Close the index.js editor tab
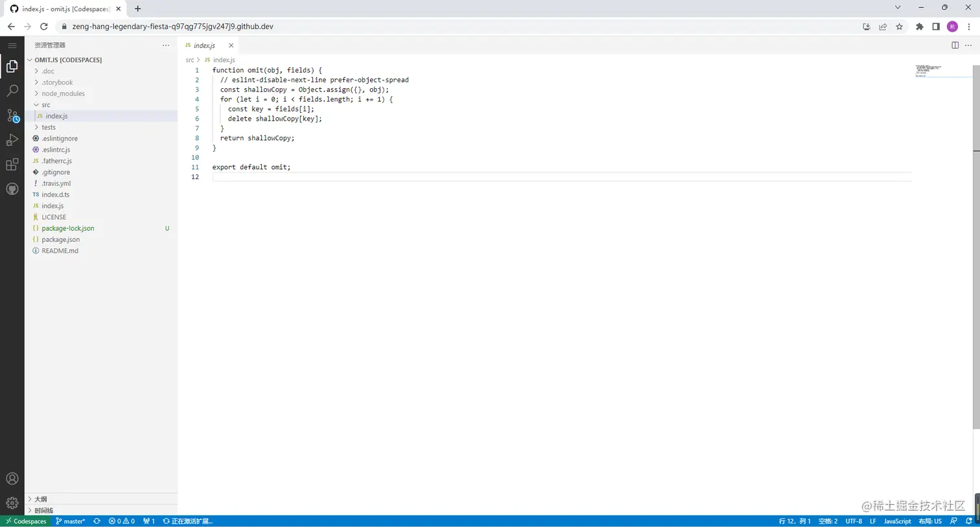Screen dimensions: 980x527 pos(231,45)
